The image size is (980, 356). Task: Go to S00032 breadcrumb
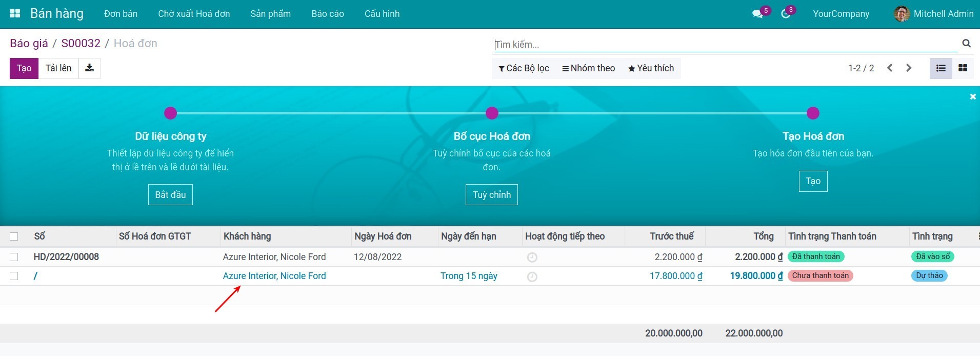click(81, 43)
